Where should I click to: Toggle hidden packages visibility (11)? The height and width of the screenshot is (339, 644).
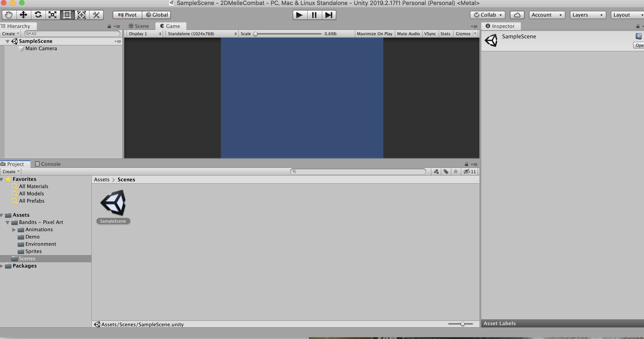coord(469,172)
